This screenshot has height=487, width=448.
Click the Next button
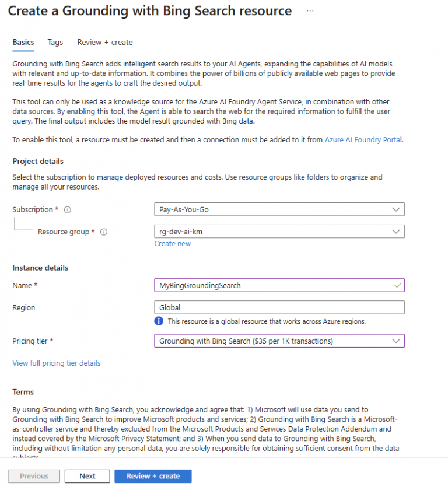(x=87, y=476)
